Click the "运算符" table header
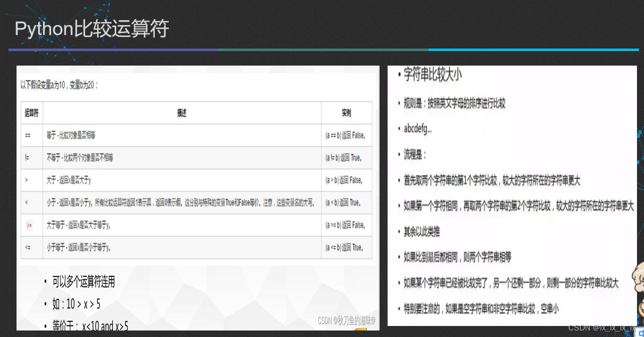Screen dimensions: 644x337 31,113
